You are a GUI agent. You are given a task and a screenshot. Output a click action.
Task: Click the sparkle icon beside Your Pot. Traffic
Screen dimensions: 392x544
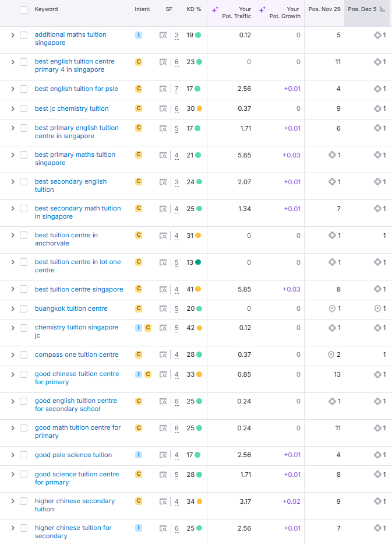pyautogui.click(x=215, y=10)
